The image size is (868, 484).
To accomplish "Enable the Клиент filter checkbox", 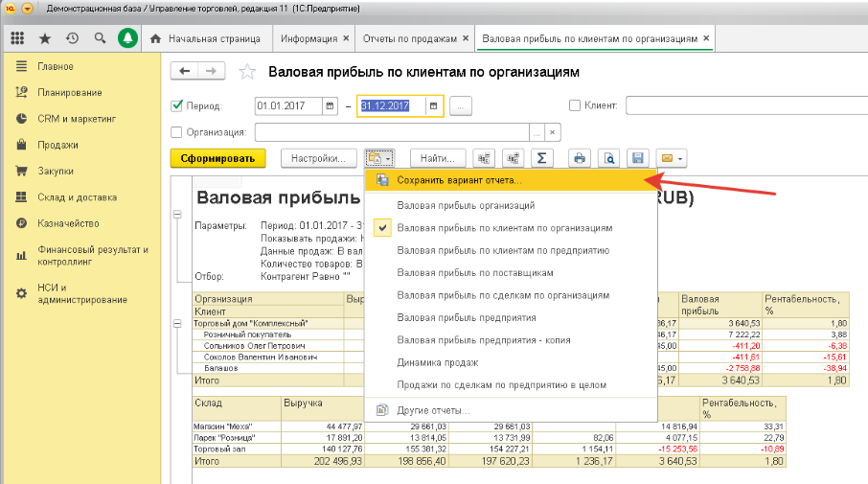I will pos(575,106).
